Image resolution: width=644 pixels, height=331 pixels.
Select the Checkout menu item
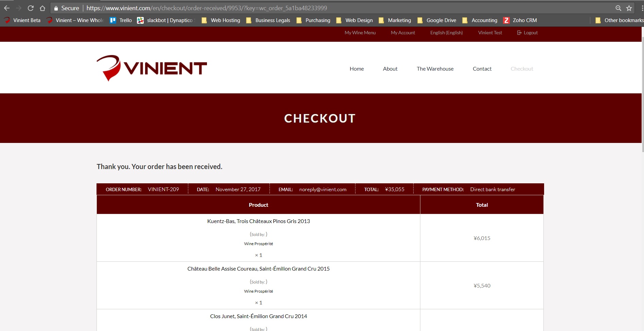pyautogui.click(x=522, y=69)
